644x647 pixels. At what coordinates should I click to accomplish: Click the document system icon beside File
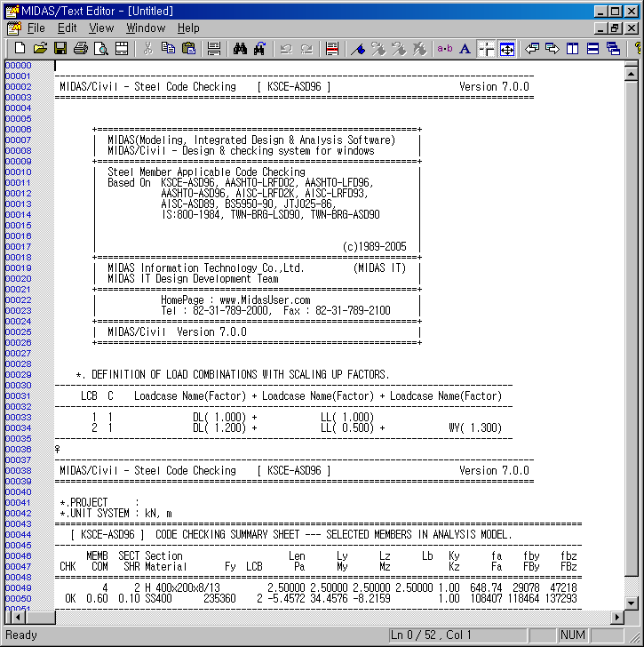tap(14, 28)
